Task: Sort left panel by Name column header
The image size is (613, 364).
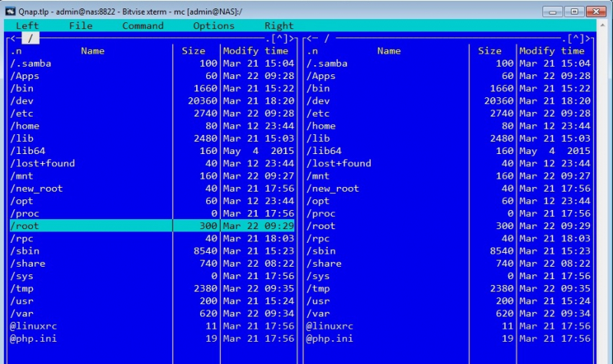Action: coord(92,51)
